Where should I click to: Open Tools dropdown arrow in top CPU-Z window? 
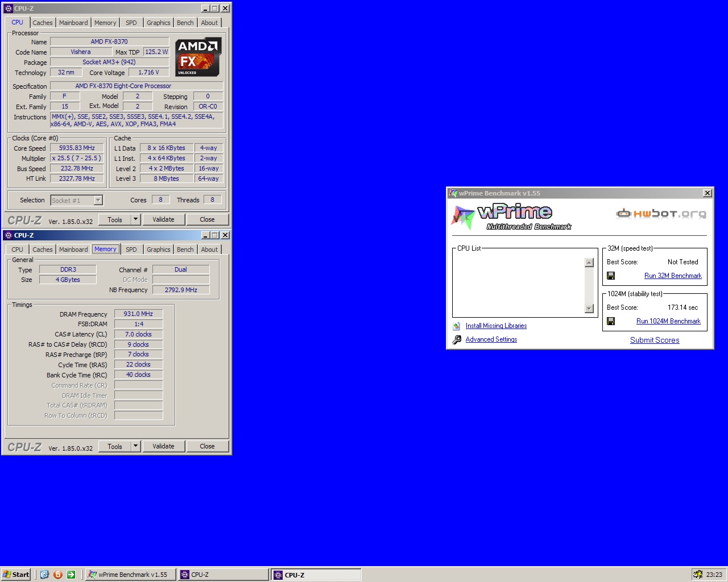tap(135, 219)
